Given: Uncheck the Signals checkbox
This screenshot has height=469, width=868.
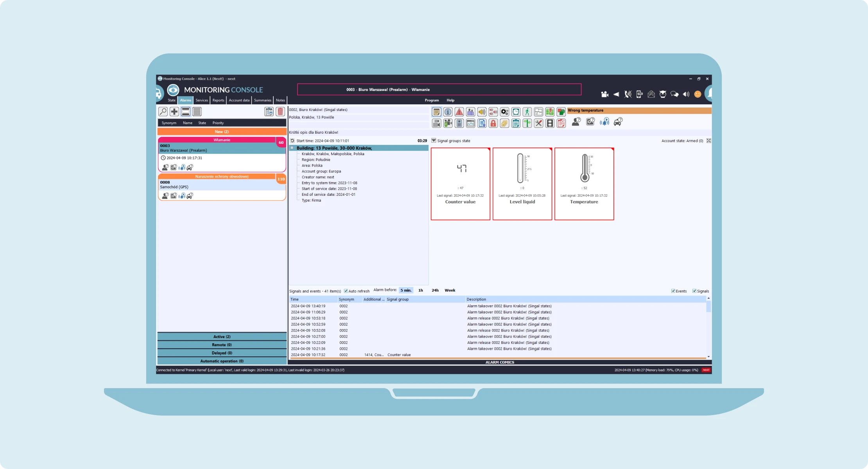Looking at the screenshot, I should [x=694, y=291].
